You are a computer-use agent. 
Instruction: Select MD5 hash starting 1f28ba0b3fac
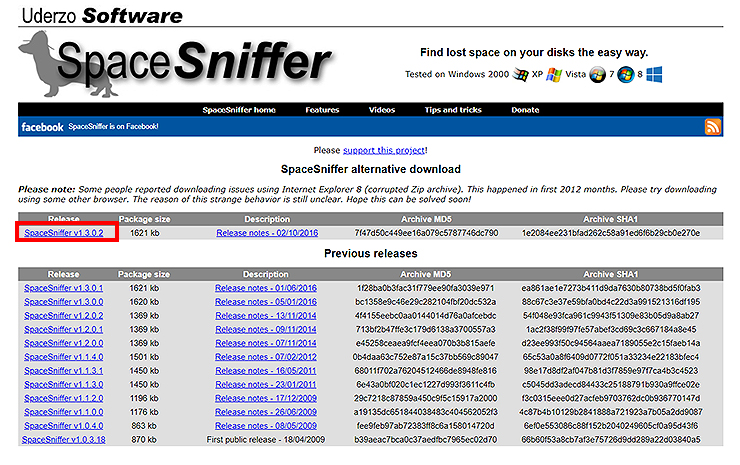[x=425, y=288]
